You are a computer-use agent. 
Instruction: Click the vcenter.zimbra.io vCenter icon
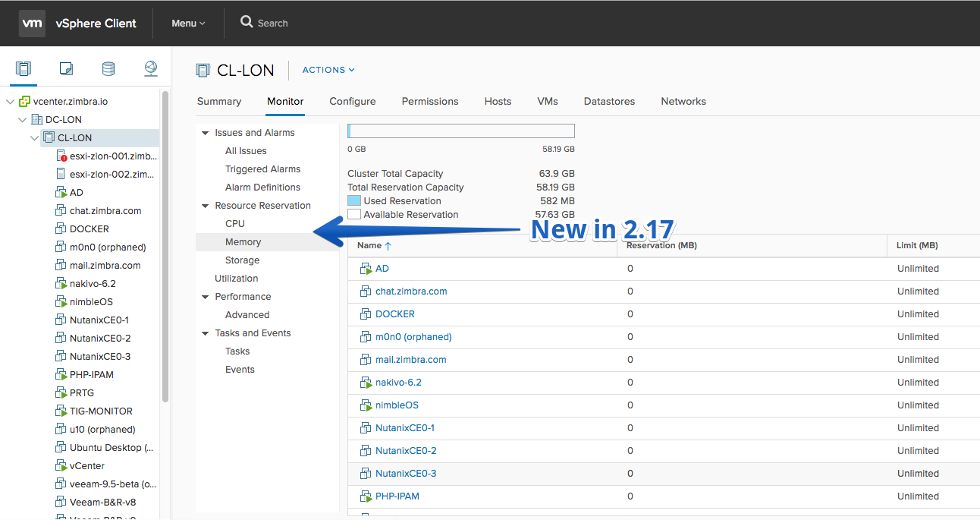click(x=25, y=102)
